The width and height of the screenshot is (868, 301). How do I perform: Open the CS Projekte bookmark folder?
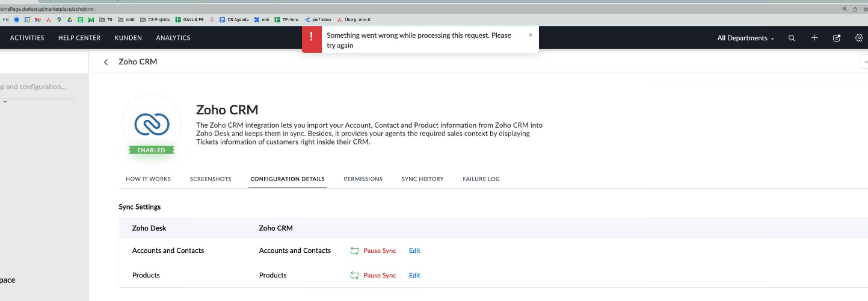[155, 20]
